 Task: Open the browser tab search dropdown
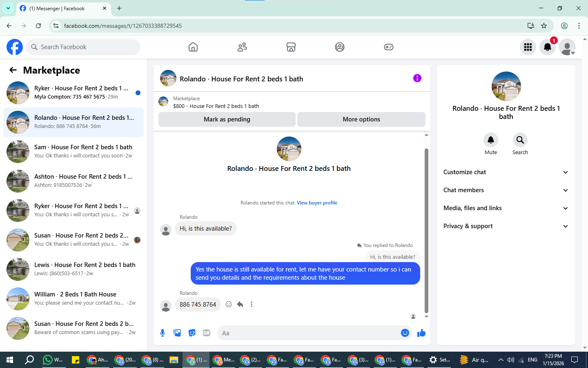8,8
